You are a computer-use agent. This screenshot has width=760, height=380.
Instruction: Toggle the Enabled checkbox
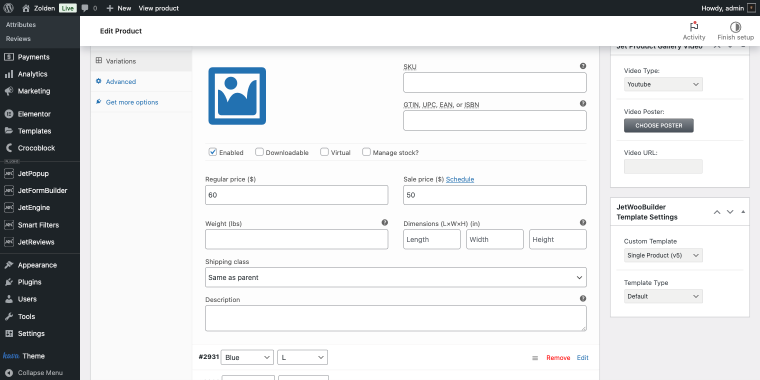(x=213, y=152)
